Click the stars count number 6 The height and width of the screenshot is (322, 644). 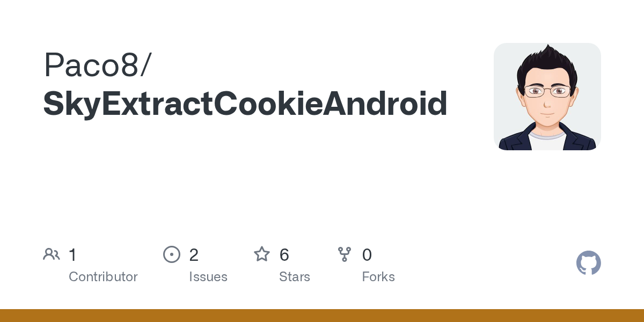284,255
